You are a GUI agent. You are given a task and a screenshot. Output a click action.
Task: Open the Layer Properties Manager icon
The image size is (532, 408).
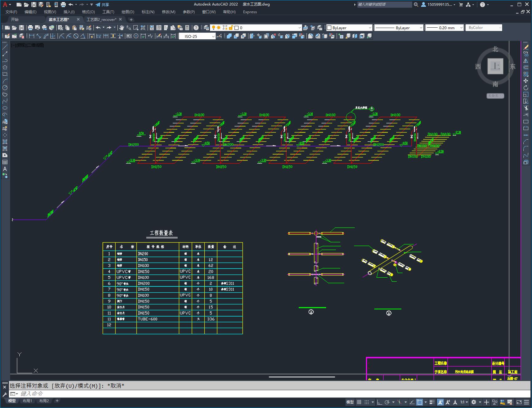click(x=206, y=28)
